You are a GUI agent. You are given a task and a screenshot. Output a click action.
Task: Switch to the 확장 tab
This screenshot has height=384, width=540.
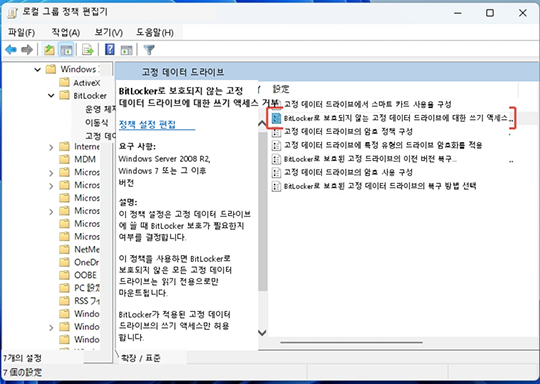(128, 358)
